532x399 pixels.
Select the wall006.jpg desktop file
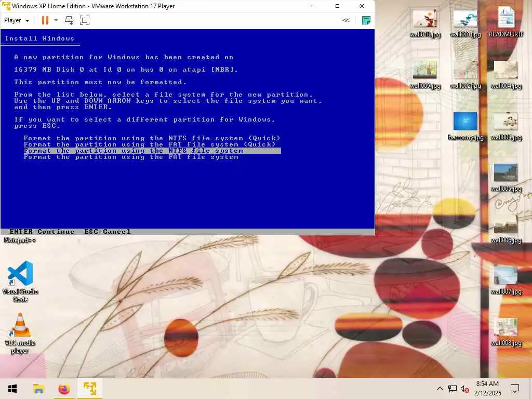pyautogui.click(x=506, y=229)
